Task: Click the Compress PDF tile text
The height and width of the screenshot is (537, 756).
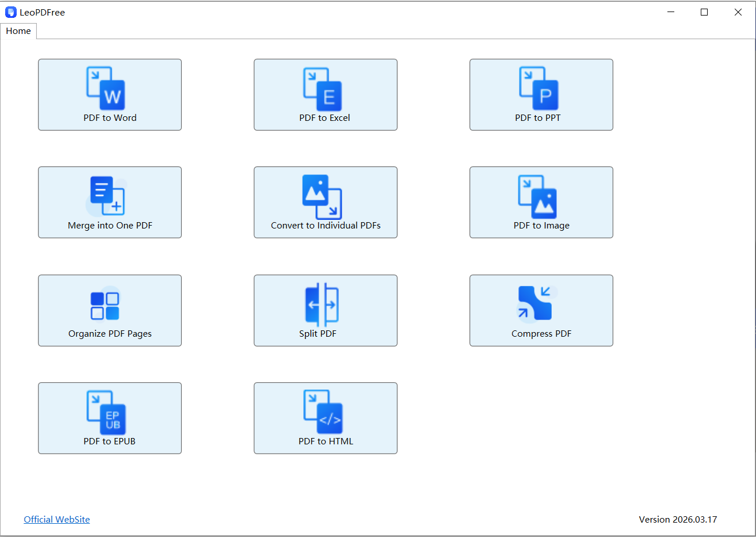Action: [x=541, y=333]
